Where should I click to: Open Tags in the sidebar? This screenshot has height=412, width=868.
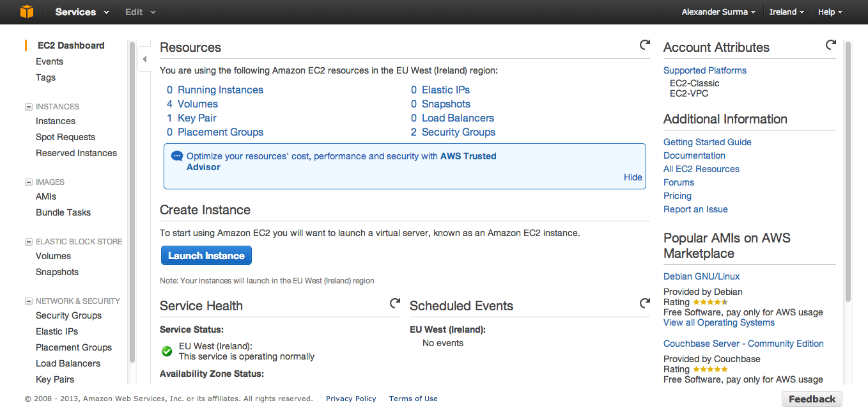click(45, 77)
